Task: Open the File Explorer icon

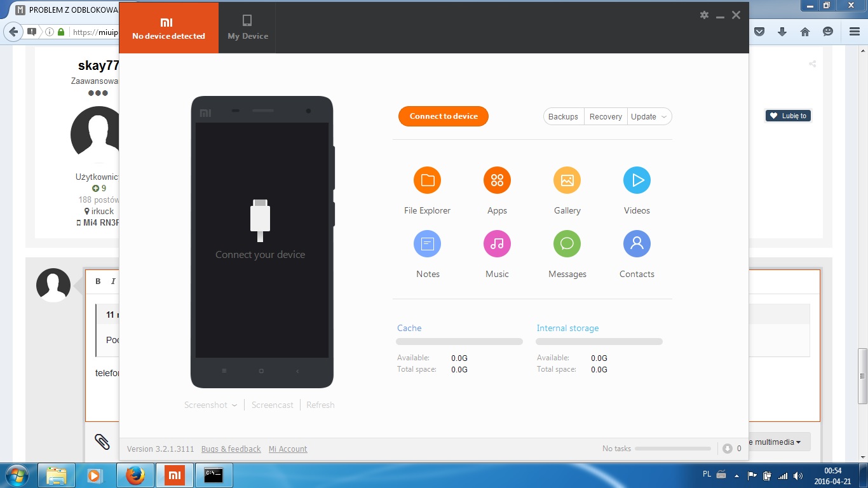Action: 427,180
